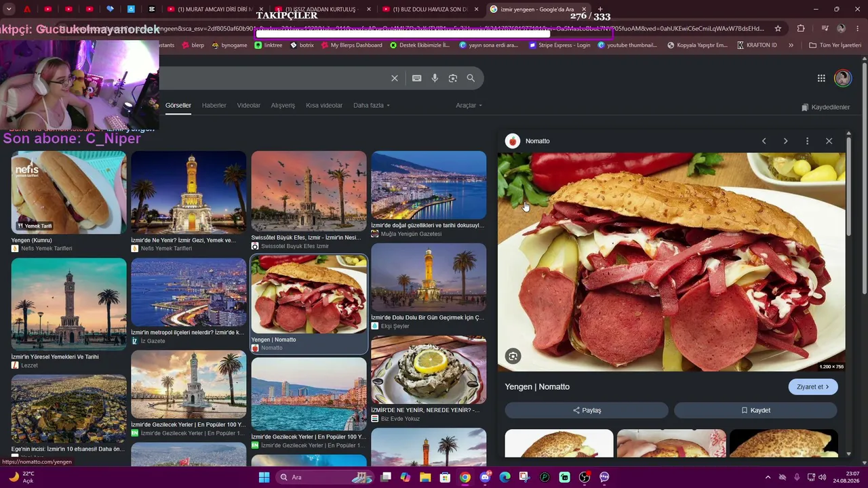Open the browser extensions puzzle icon
The height and width of the screenshot is (488, 868).
[x=801, y=28]
